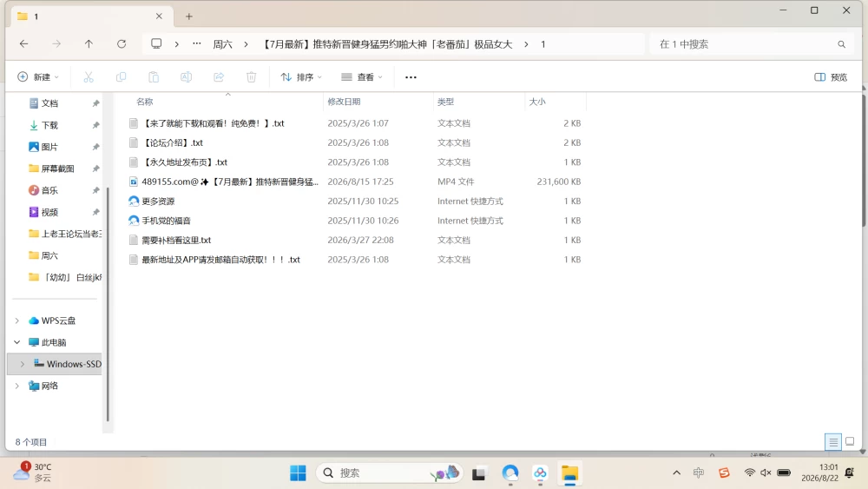The width and height of the screenshot is (868, 489).
Task: Open the Windows Start menu
Action: [x=298, y=473]
